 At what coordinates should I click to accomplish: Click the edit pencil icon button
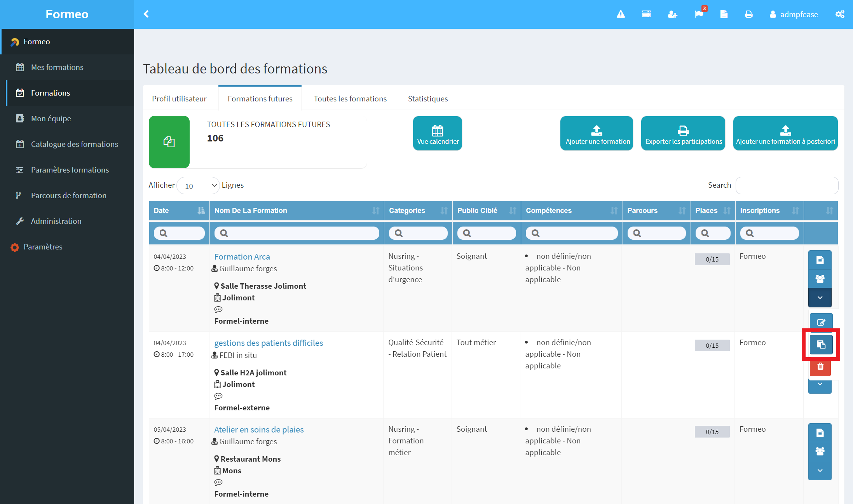pos(821,322)
